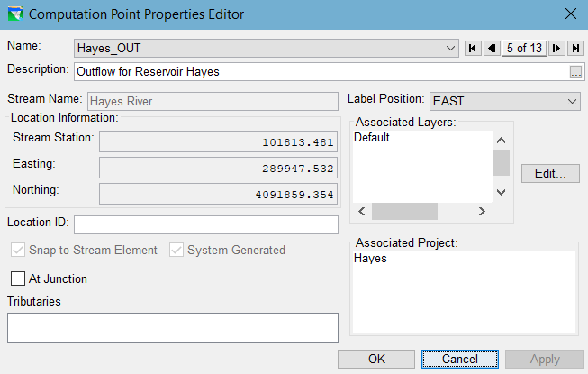Open description editor ellipsis button
Image resolution: width=588 pixels, height=374 pixels.
[x=575, y=72]
